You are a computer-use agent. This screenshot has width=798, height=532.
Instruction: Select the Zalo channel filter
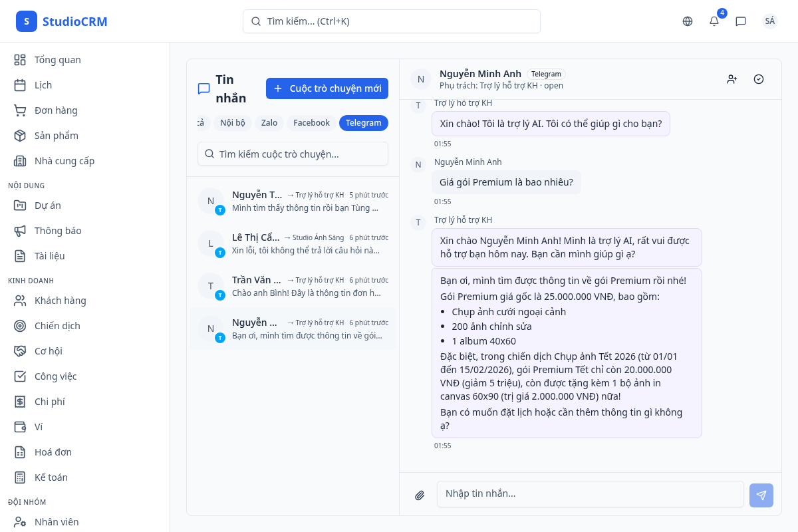pos(269,123)
